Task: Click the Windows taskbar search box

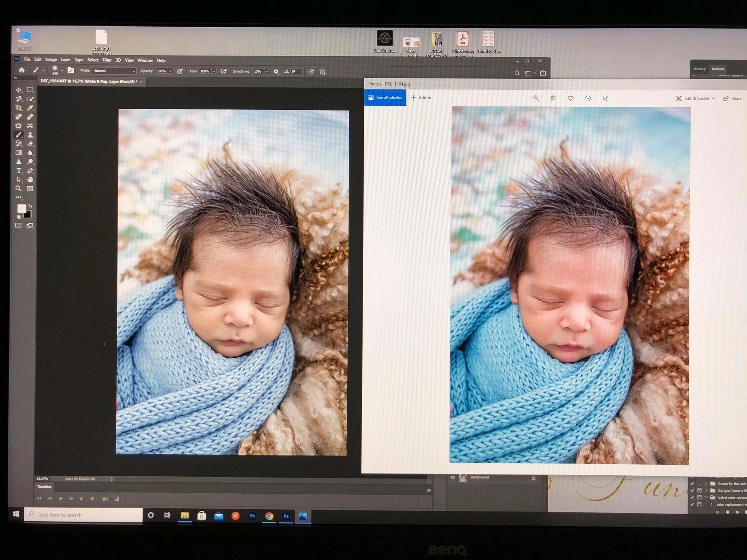Action: (84, 515)
